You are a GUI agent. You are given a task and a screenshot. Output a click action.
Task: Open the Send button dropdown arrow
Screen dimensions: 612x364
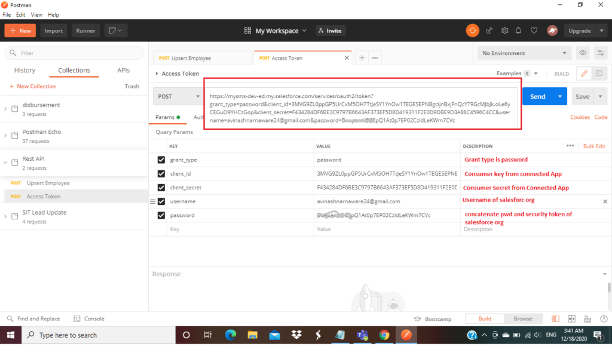tap(559, 96)
